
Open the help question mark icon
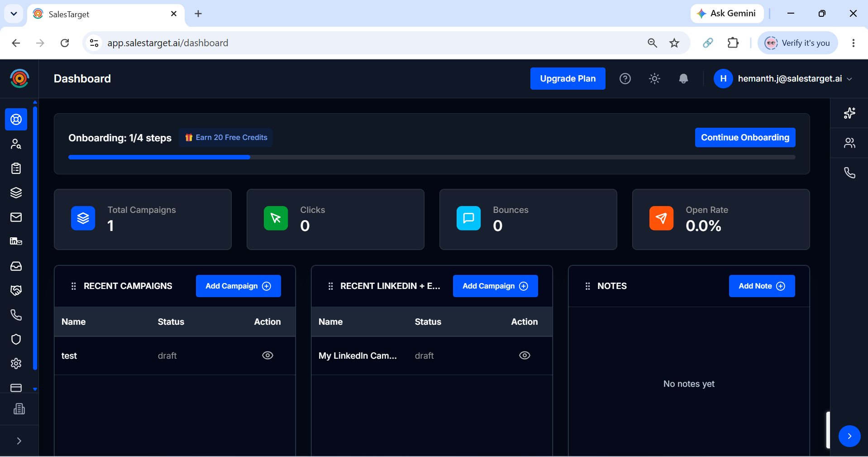tap(625, 79)
